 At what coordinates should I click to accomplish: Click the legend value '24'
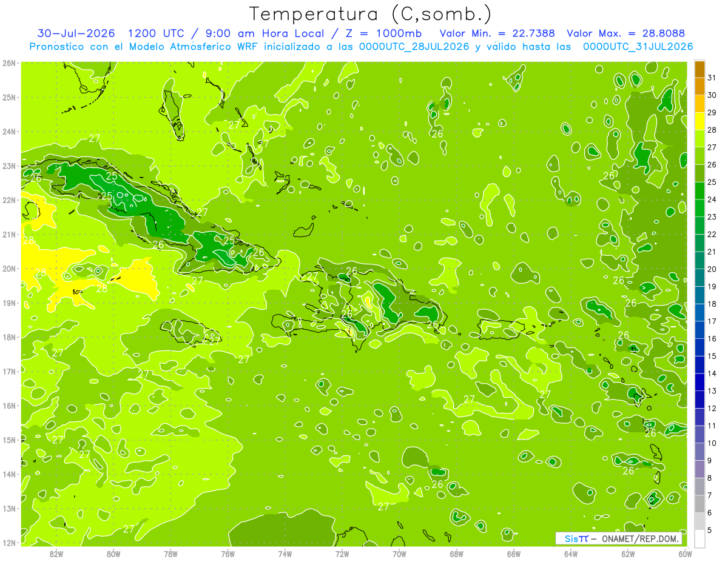pos(712,199)
